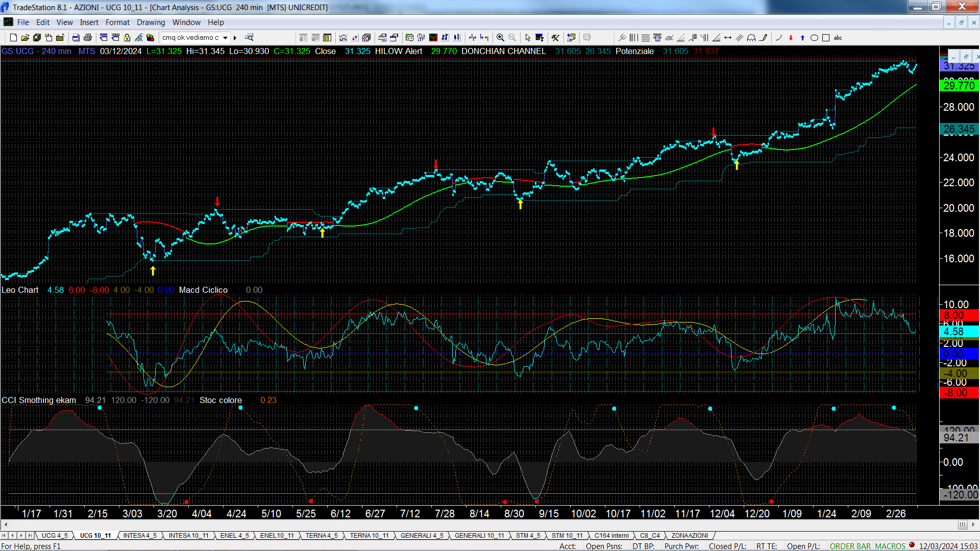Switch to the INTESA 10_11 tab

[189, 536]
